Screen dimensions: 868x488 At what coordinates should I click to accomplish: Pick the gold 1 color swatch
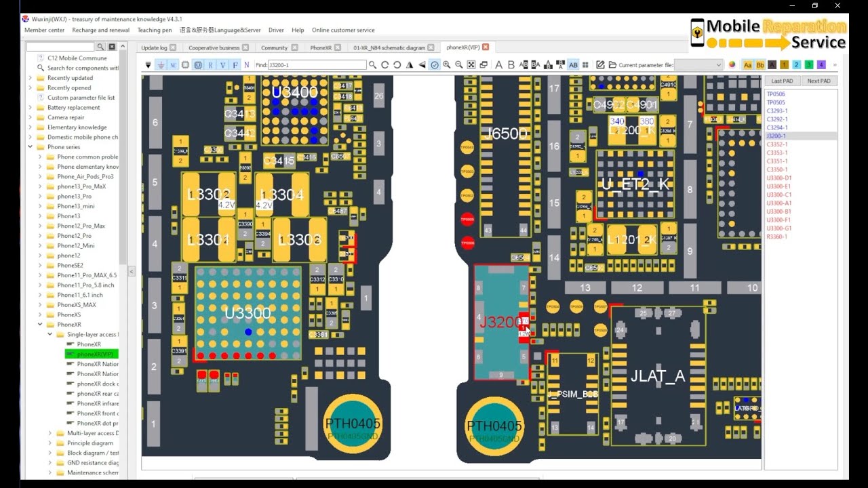tap(785, 65)
